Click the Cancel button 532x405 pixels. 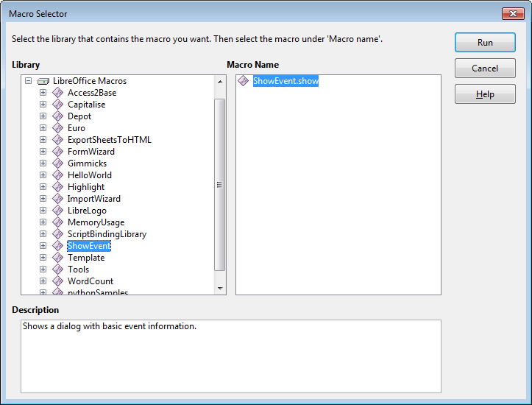coord(485,68)
